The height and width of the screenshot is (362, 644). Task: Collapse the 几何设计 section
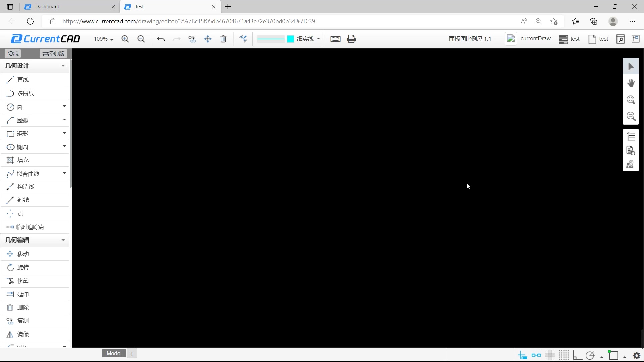click(x=63, y=66)
